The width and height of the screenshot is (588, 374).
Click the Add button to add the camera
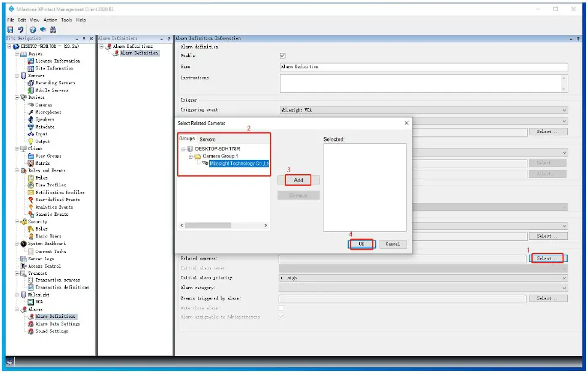click(298, 180)
